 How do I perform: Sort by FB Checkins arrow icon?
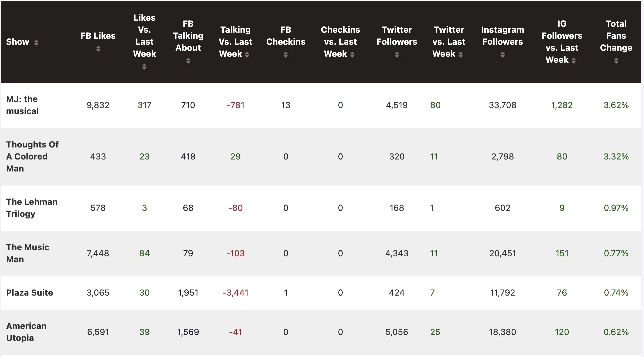(x=286, y=55)
